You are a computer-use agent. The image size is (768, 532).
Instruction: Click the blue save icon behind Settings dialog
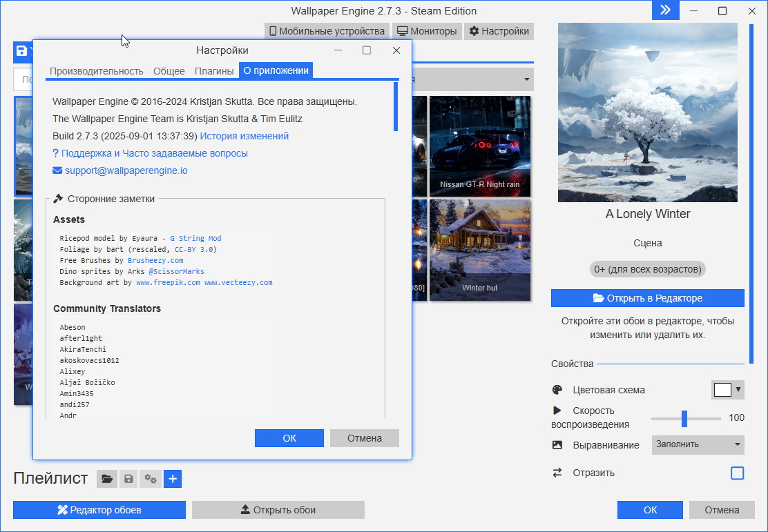(21, 51)
